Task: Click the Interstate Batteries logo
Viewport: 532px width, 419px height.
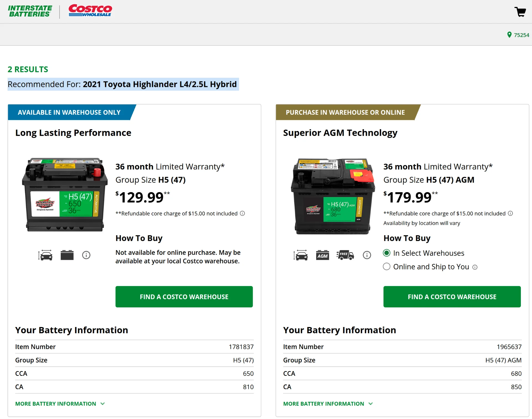Action: (30, 11)
